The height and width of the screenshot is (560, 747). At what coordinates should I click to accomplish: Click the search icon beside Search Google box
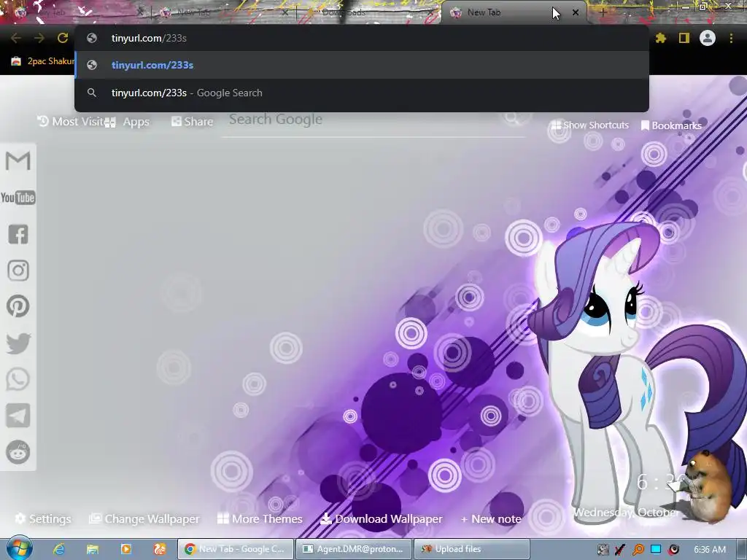pyautogui.click(x=512, y=117)
